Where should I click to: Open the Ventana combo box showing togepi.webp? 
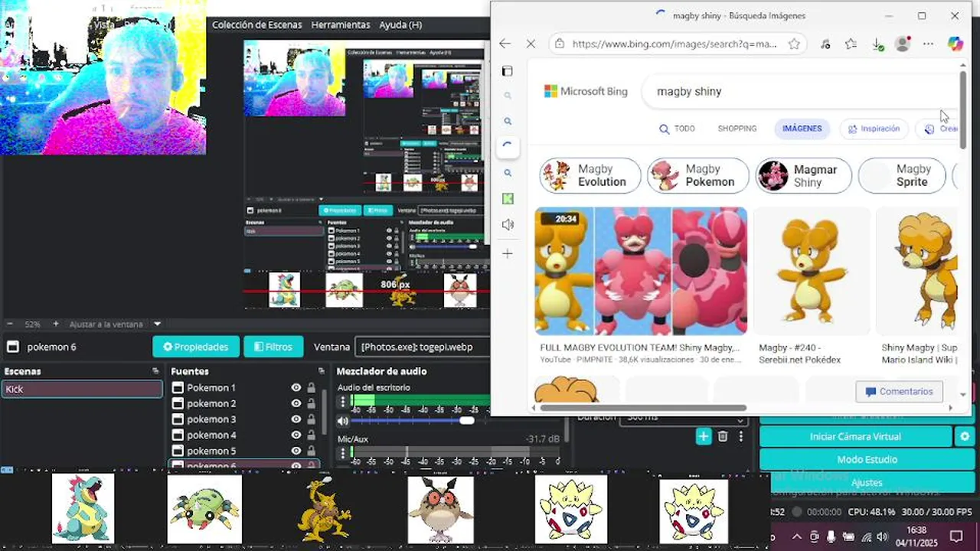[x=423, y=347]
